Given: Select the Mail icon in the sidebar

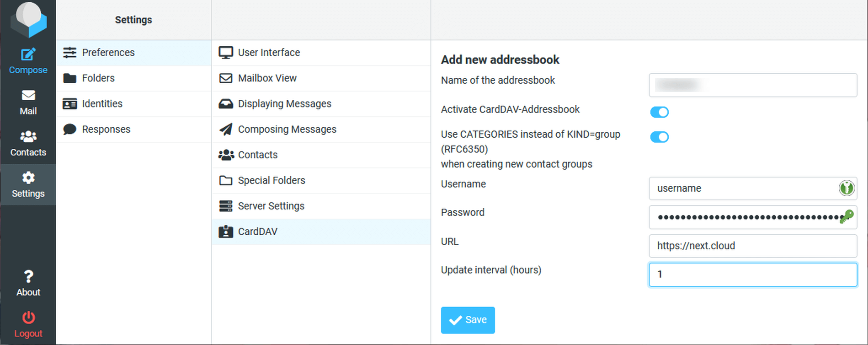Looking at the screenshot, I should [x=28, y=102].
